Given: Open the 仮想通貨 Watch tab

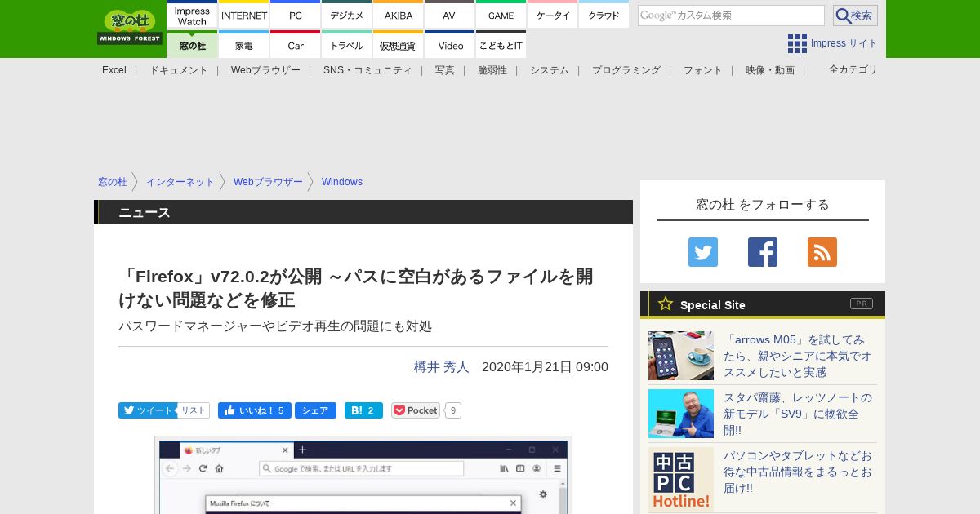Looking at the screenshot, I should click(x=399, y=45).
